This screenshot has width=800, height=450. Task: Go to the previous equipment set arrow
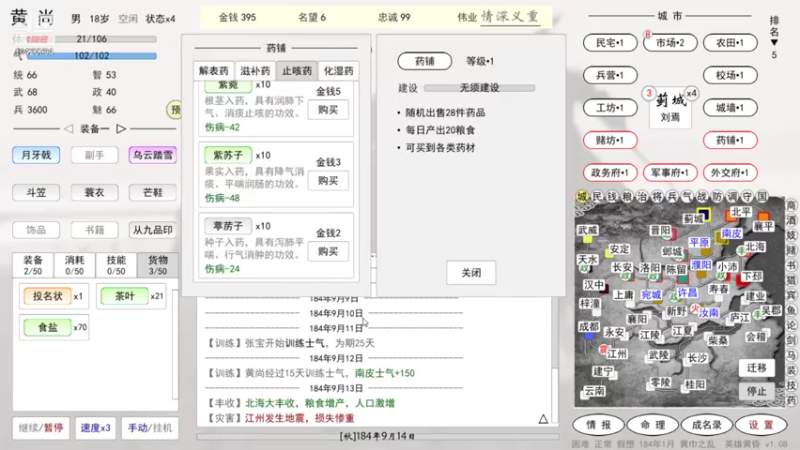(69, 129)
